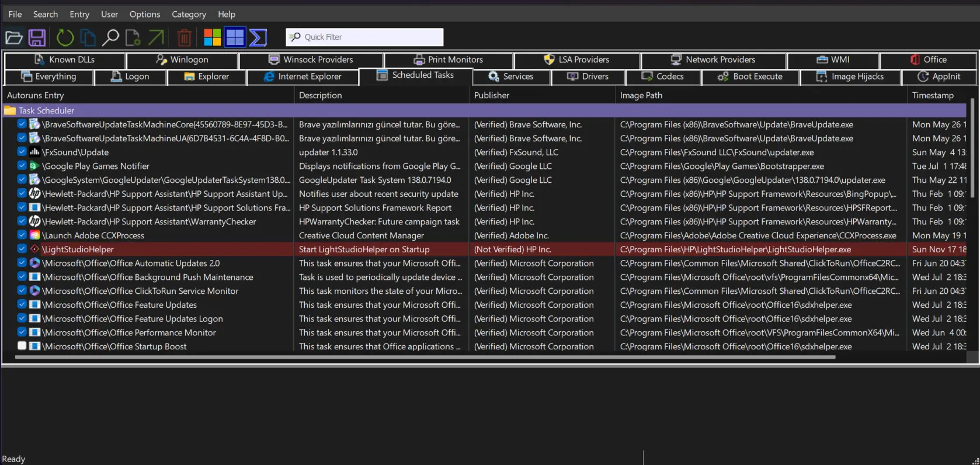Click the GoogleUpdaterTaskSystem entry icon

pos(34,179)
